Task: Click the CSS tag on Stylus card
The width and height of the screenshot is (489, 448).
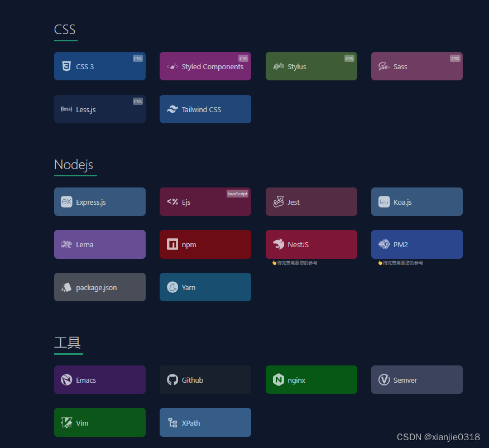Action: (x=349, y=58)
